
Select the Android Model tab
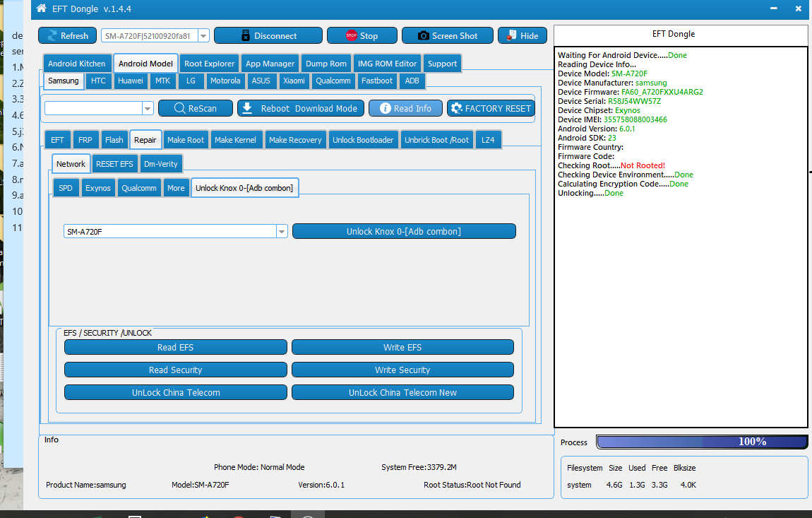[x=145, y=64]
